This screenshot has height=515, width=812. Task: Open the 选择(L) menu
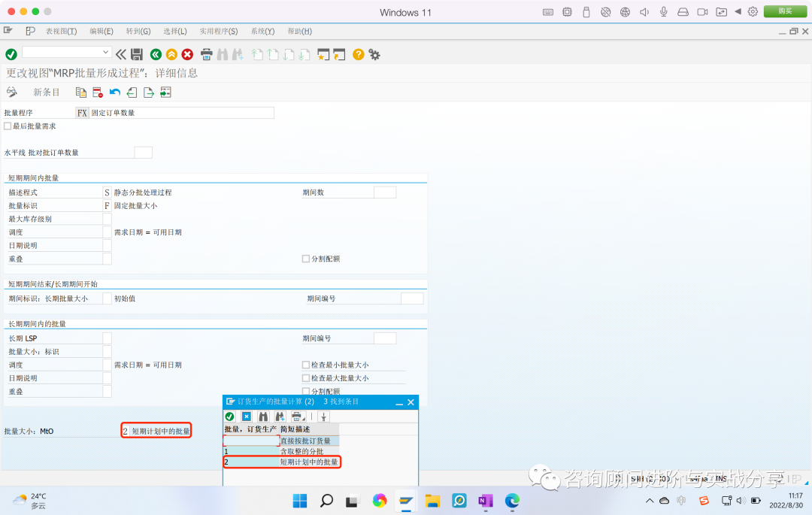pyautogui.click(x=175, y=31)
